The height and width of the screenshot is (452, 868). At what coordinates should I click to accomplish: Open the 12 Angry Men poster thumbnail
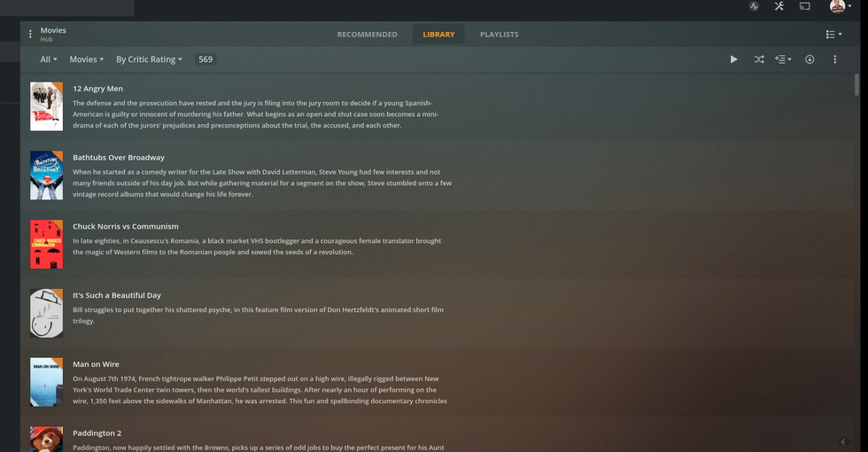coord(46,106)
